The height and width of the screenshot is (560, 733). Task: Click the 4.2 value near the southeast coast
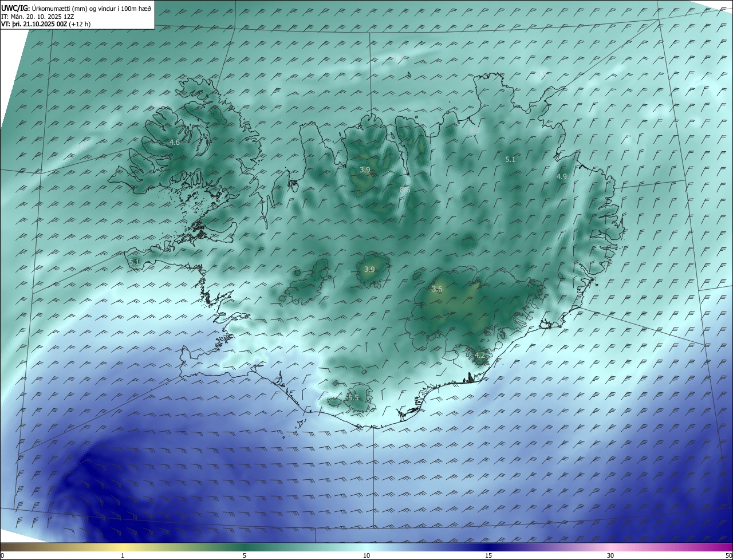pyautogui.click(x=480, y=356)
